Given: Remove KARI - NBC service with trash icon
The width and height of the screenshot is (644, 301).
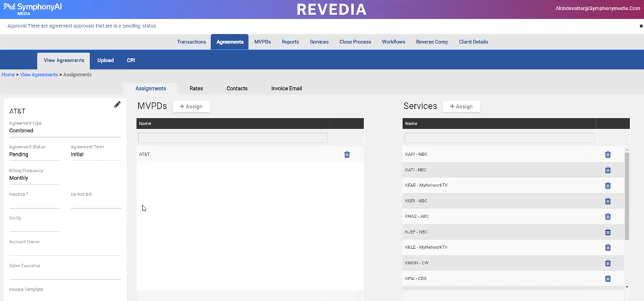Looking at the screenshot, I should click(607, 155).
